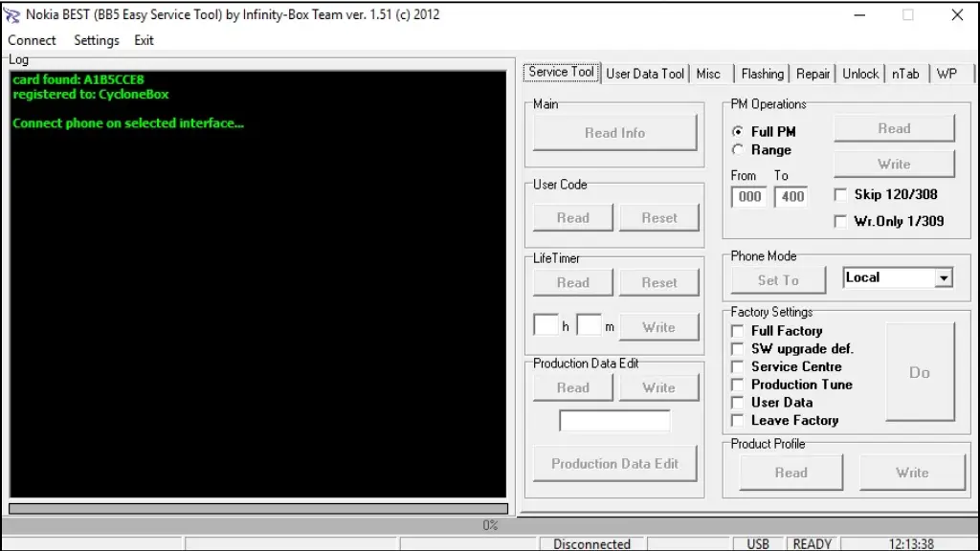
Task: Open the Misc tab
Action: 708,74
